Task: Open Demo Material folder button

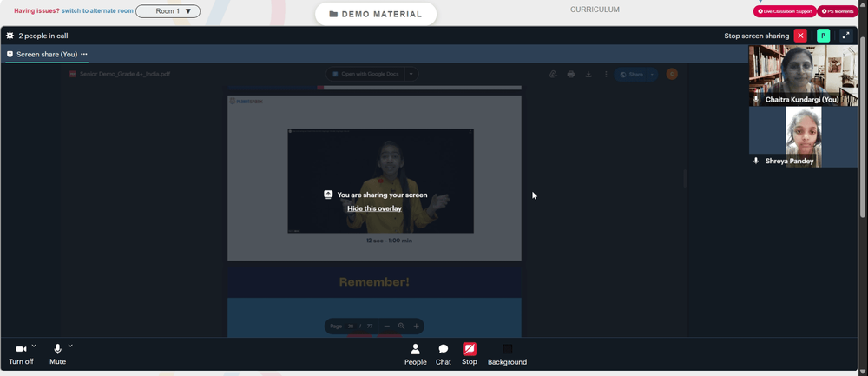Action: click(376, 14)
